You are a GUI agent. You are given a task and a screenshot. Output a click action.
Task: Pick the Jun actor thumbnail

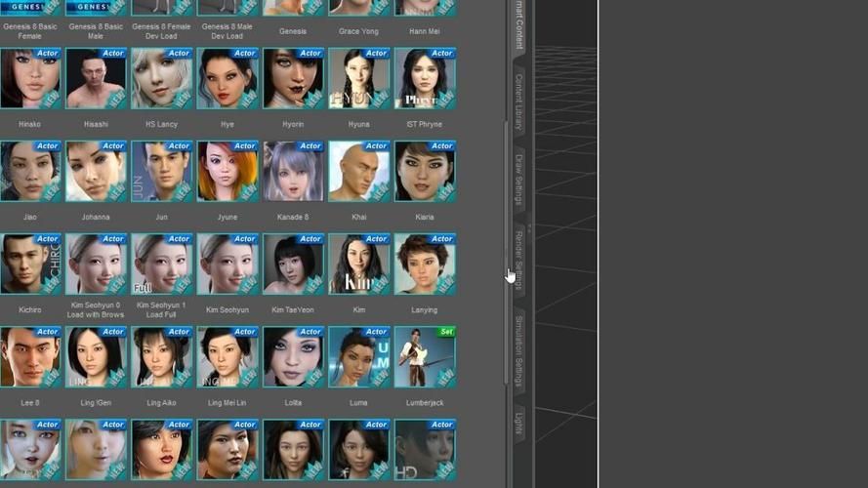(162, 171)
